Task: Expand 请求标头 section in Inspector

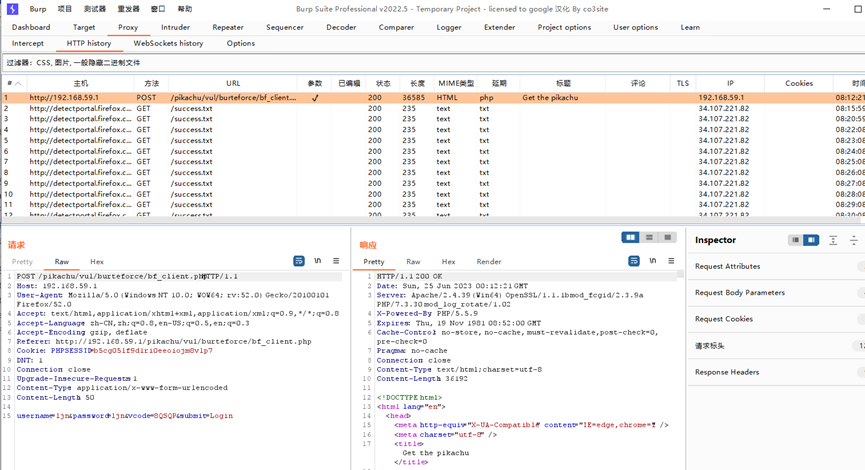Action: [x=777, y=346]
